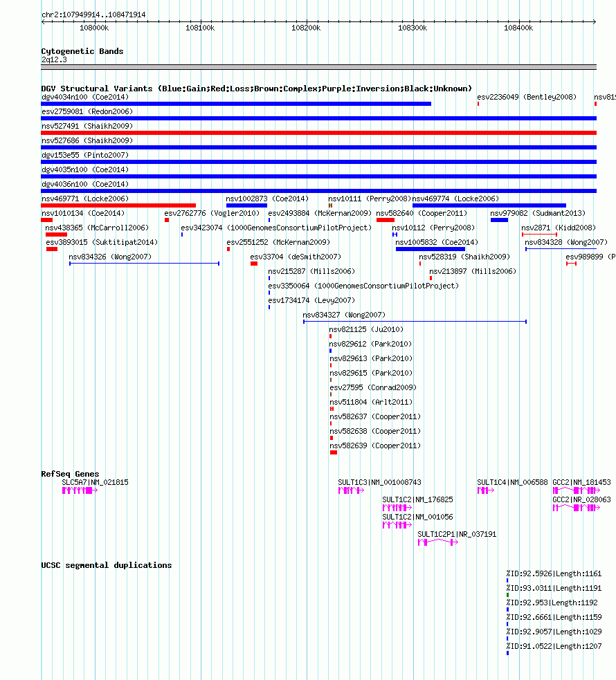Select the esv2759081 (Redon2006) variant label

pos(87,111)
